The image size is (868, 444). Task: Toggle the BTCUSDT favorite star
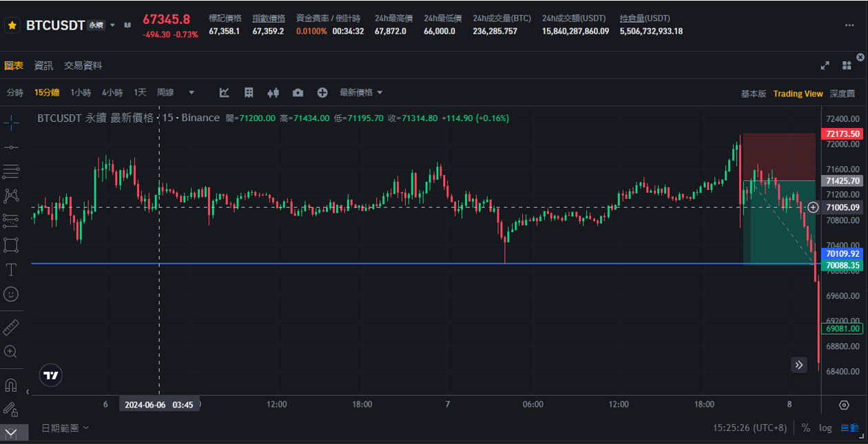pos(12,25)
